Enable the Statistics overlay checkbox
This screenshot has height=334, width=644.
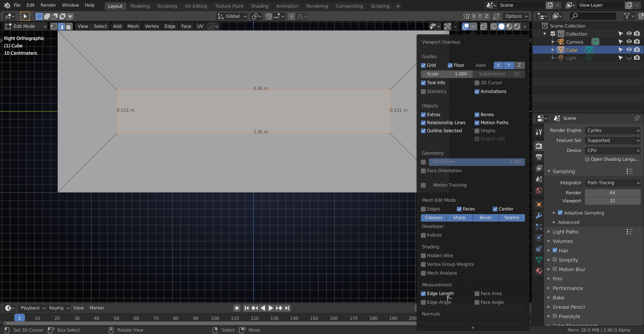423,91
